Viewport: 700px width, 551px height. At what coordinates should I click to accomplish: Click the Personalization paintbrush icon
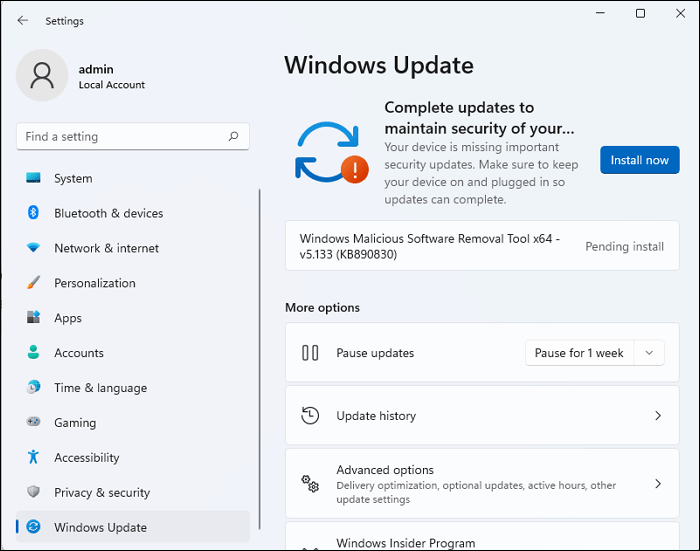pyautogui.click(x=34, y=283)
